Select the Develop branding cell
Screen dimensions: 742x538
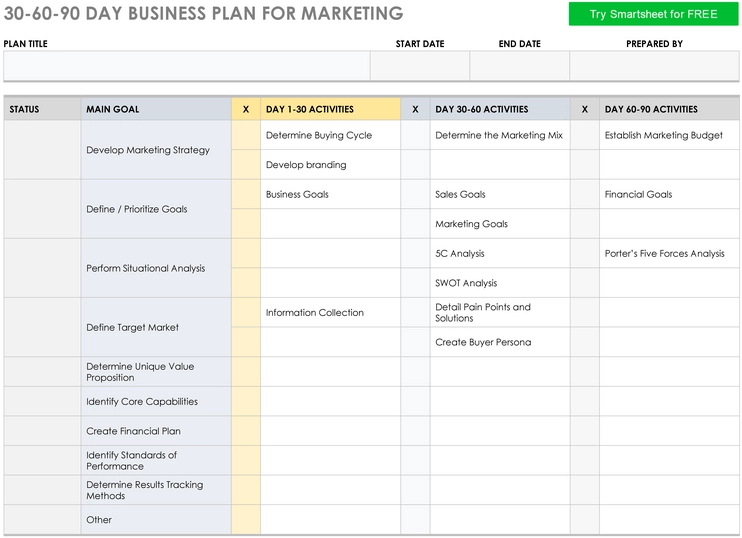tap(330, 165)
